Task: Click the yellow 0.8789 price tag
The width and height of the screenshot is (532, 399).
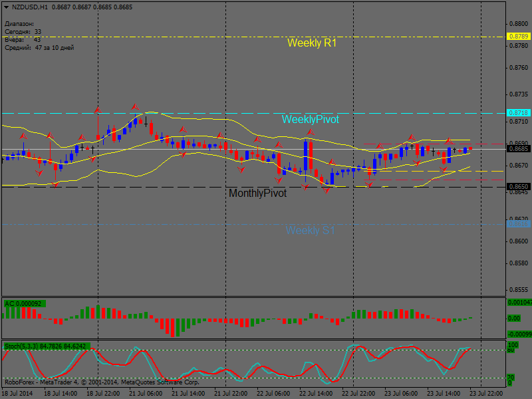Action: 518,36
